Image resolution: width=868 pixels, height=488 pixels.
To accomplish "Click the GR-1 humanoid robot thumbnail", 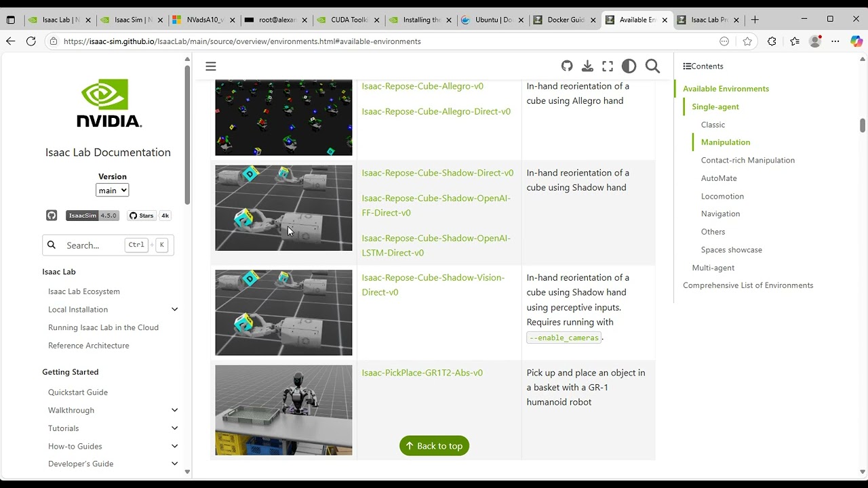I will 283,410.
